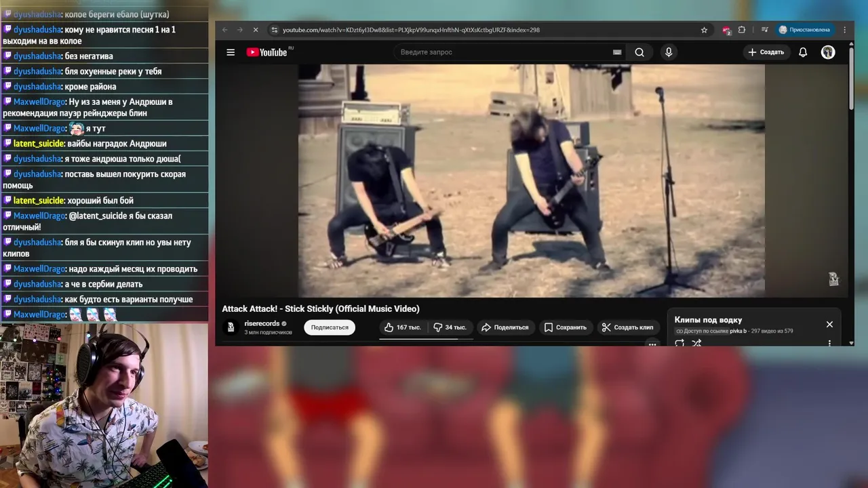Click the YouTube search magnifier button

[639, 52]
